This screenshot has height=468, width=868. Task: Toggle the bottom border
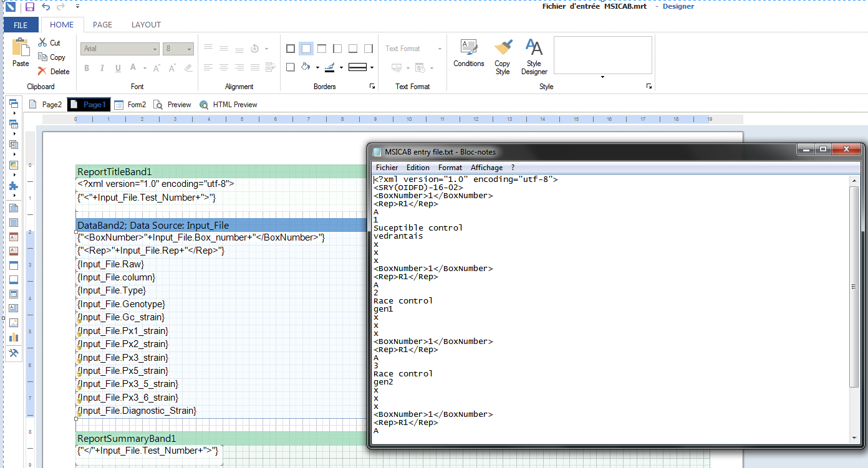coord(353,49)
